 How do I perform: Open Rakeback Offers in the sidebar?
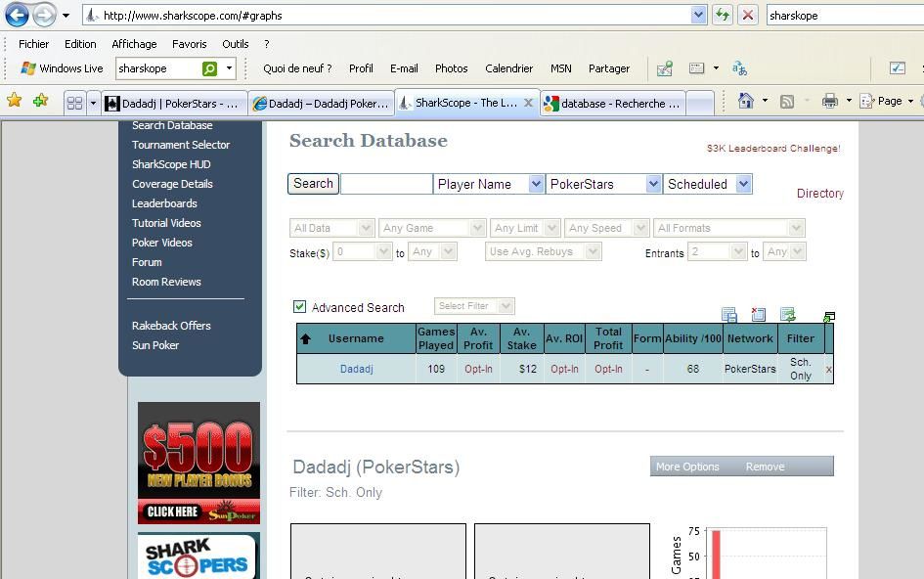point(171,326)
